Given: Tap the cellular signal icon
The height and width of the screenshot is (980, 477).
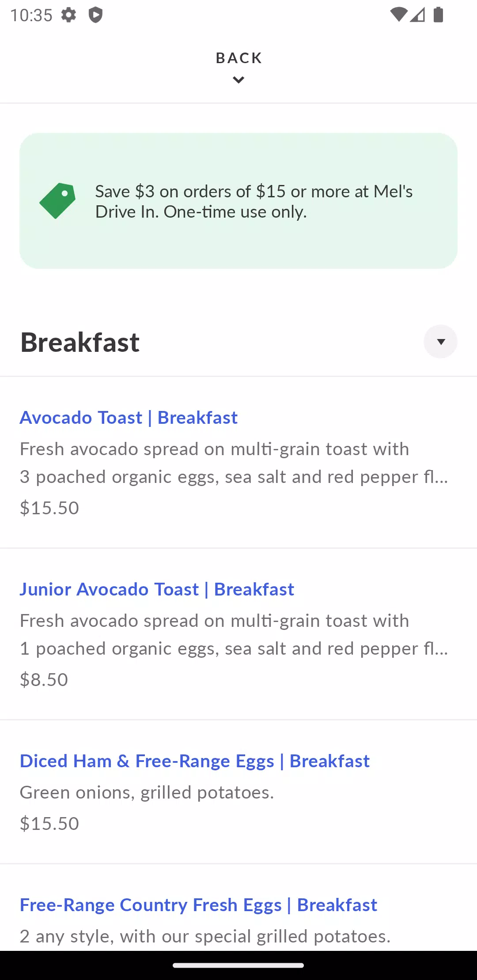Looking at the screenshot, I should pos(417,15).
